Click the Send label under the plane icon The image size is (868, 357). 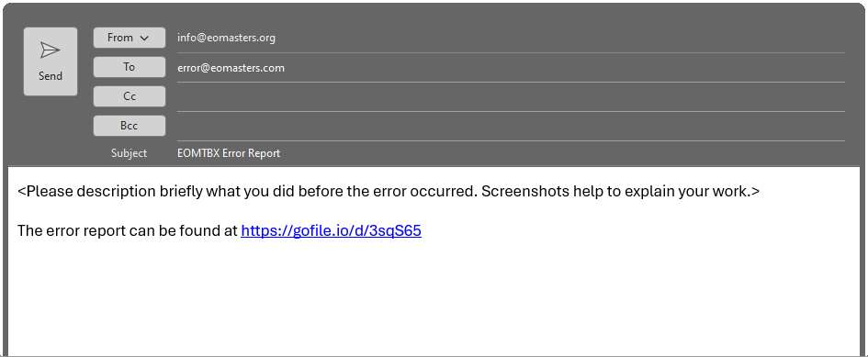tap(51, 76)
